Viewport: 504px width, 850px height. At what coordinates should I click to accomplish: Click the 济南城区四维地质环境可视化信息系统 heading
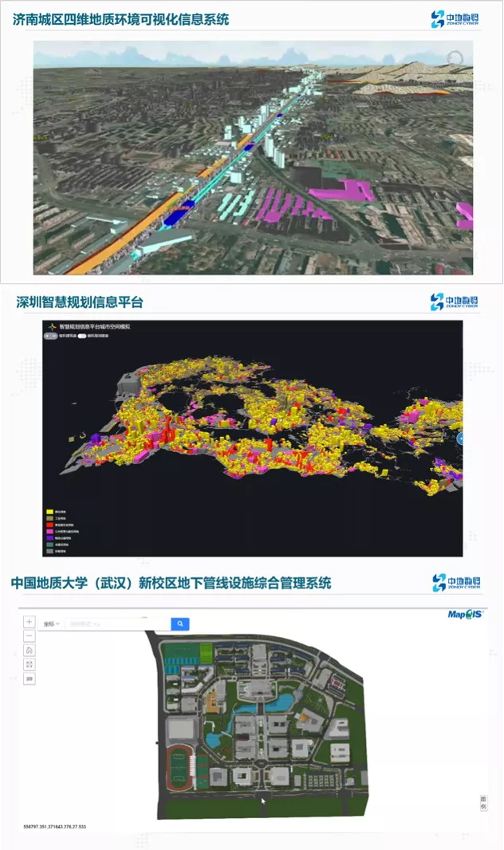pyautogui.click(x=121, y=19)
